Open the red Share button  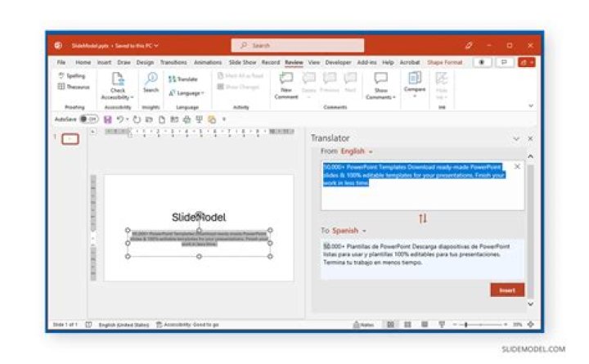(x=526, y=62)
